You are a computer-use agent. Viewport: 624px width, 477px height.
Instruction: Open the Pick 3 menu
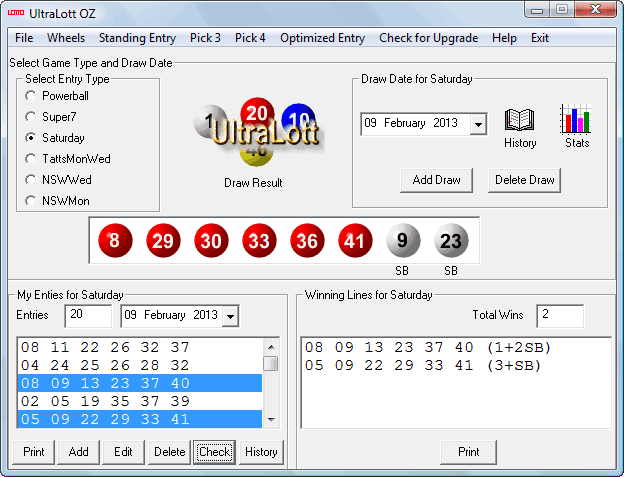pos(205,38)
